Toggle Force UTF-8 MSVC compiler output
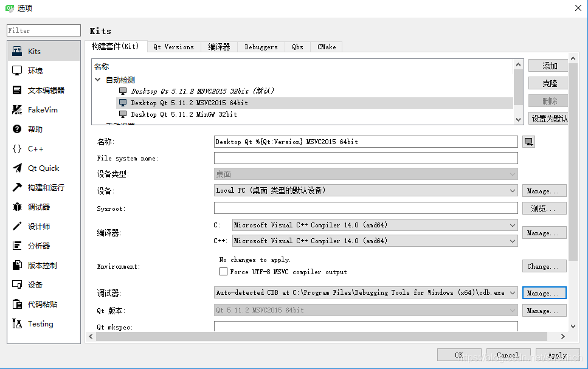This screenshot has height=369, width=588. pos(223,272)
